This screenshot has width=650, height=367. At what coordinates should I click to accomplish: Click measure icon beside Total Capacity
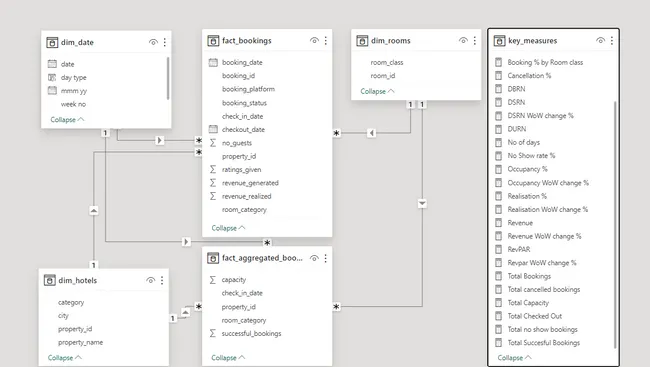pyautogui.click(x=499, y=303)
